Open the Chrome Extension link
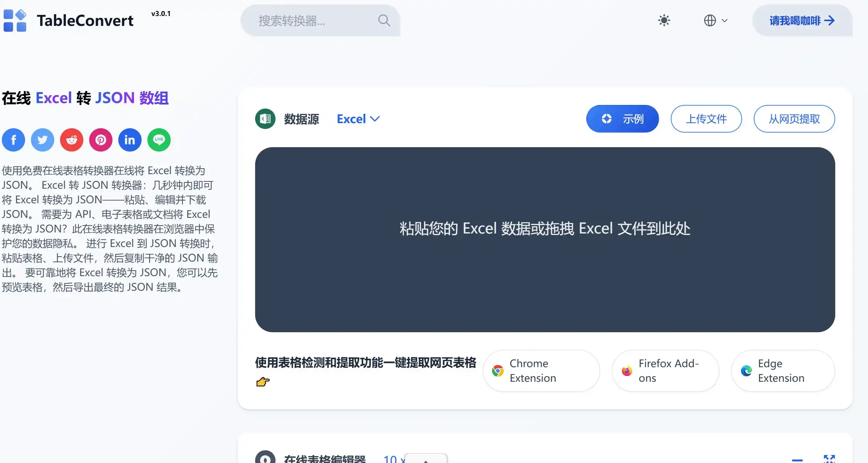Viewport: 868px width, 463px height. pyautogui.click(x=541, y=371)
